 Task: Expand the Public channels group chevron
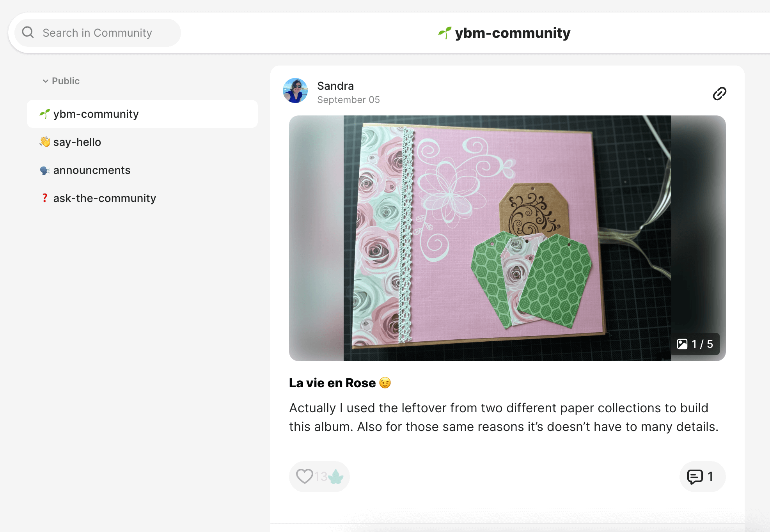click(46, 81)
